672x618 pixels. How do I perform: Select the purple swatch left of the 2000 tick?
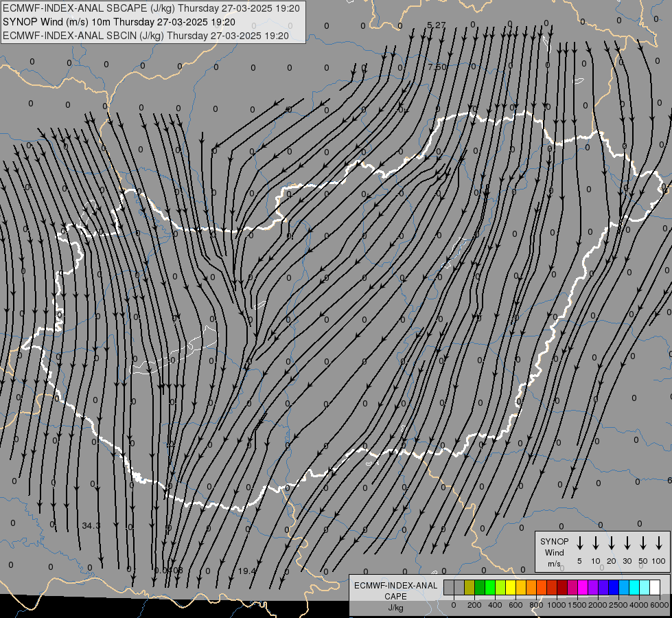point(594,587)
